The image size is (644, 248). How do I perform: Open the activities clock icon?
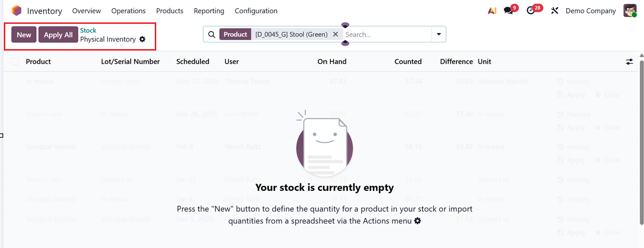[x=531, y=10]
